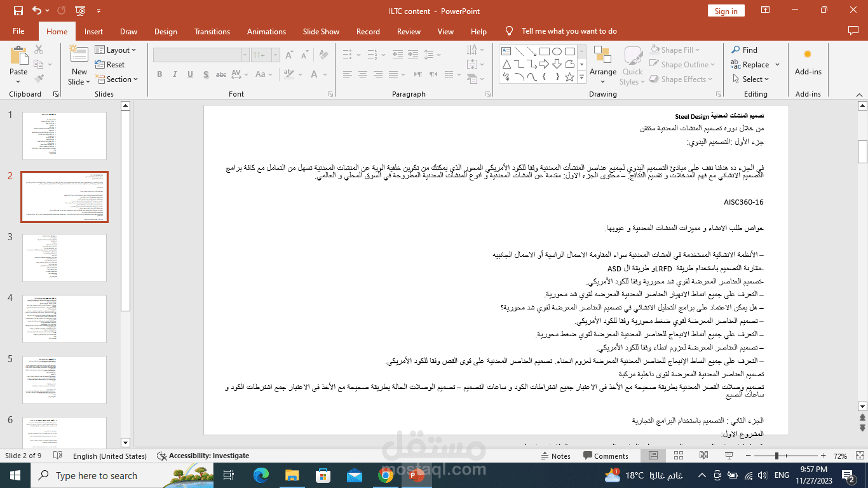Toggle Bold formatting
The width and height of the screenshot is (868, 488).
[x=159, y=74]
